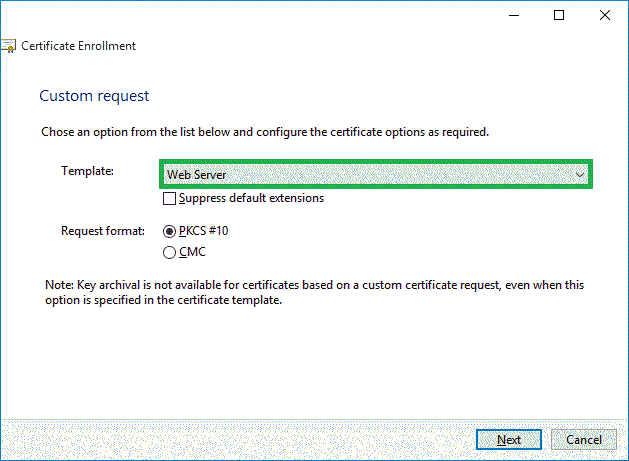This screenshot has height=461, width=629.
Task: Click the Certificate Enrollment title bar icon
Action: (8, 46)
